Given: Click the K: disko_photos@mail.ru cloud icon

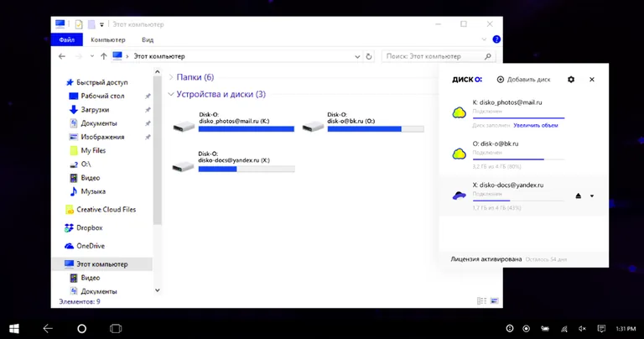Looking at the screenshot, I should pos(459,112).
